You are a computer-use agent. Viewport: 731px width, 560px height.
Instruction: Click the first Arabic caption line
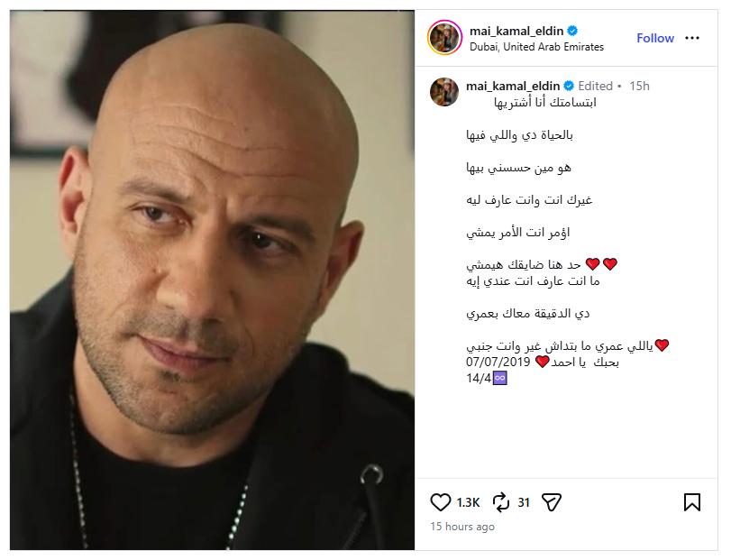pyautogui.click(x=545, y=102)
